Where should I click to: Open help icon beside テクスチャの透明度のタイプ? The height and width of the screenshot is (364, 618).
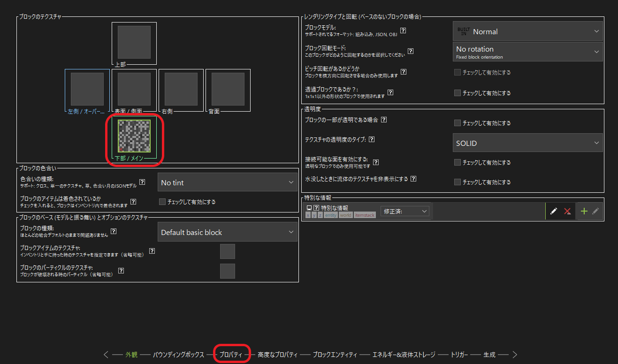pyautogui.click(x=371, y=139)
